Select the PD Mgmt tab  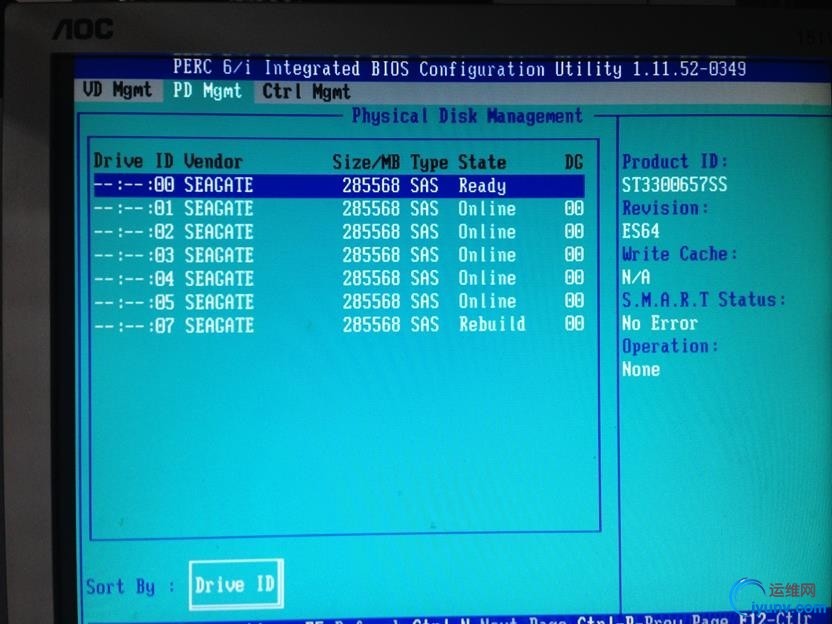click(x=207, y=91)
